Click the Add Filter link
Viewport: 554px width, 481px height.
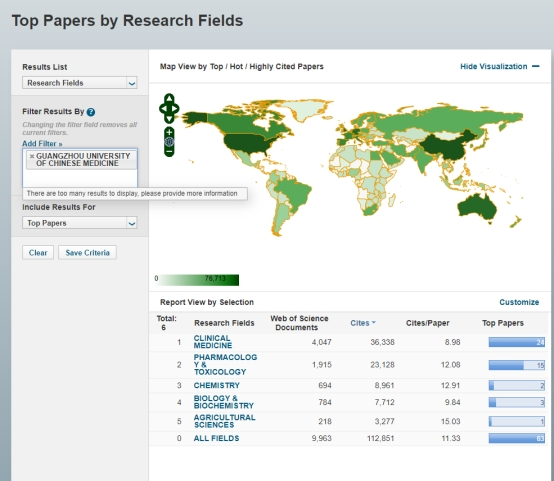tap(42, 143)
